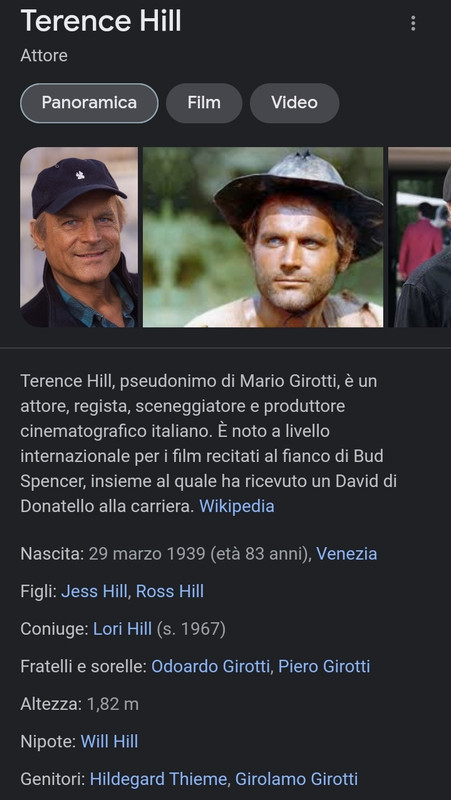Open the Will Hill link
The height and width of the screenshot is (800, 451).
click(109, 741)
